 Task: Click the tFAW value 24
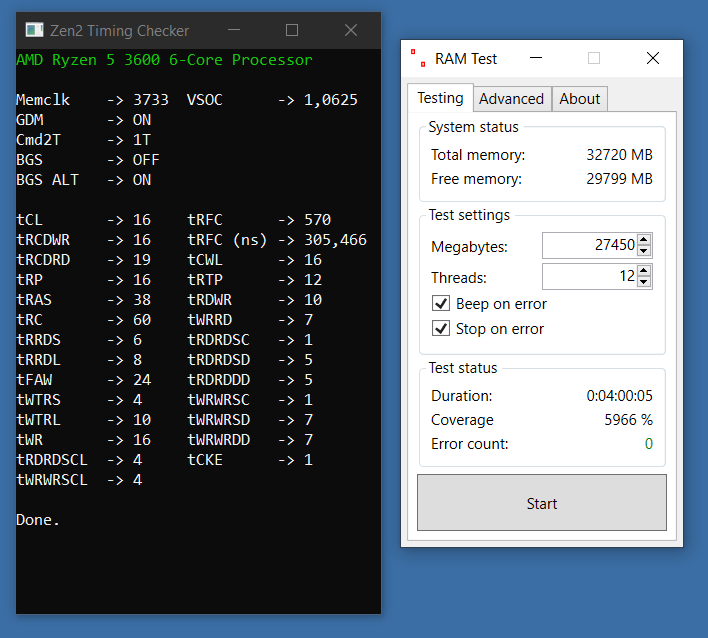coord(142,380)
